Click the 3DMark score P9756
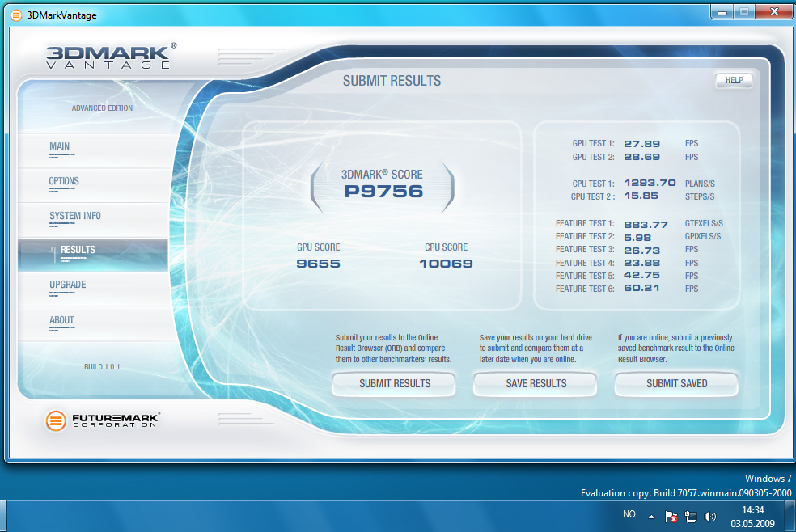Screen dimensions: 796x532 point(383,191)
